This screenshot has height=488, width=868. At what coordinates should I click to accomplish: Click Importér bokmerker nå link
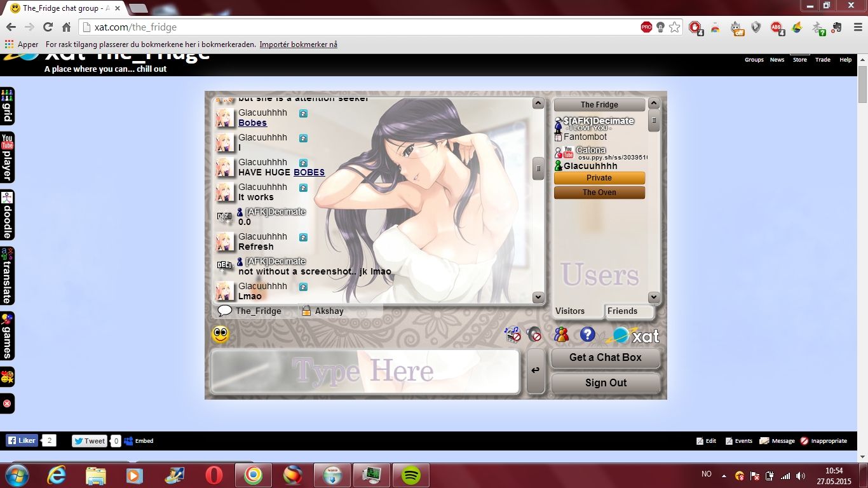(x=299, y=44)
